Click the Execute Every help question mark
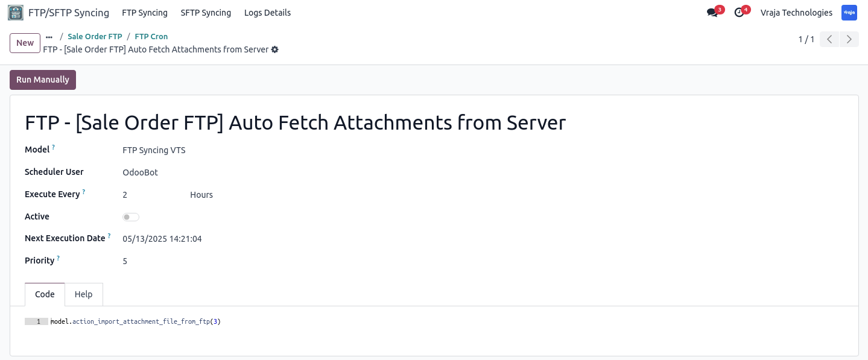868x360 pixels. (84, 192)
